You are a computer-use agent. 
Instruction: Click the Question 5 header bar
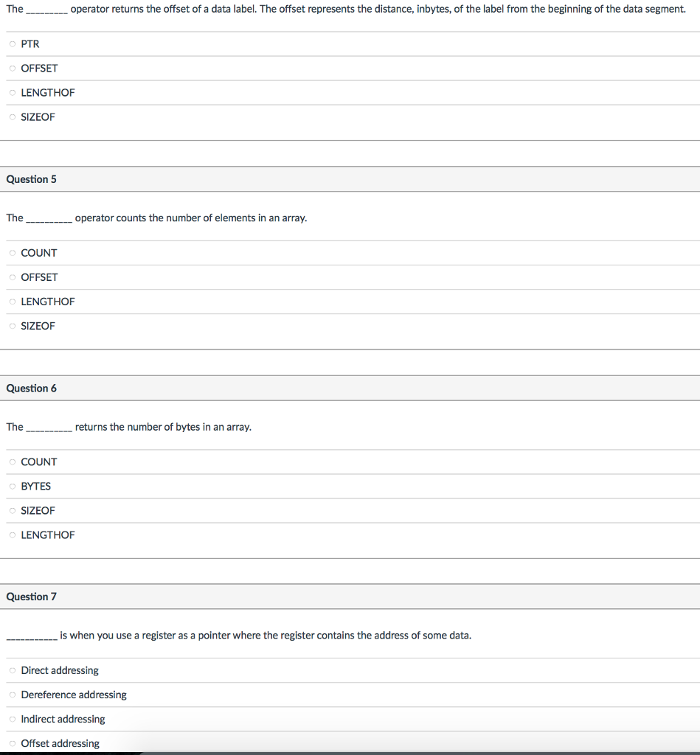[350, 178]
